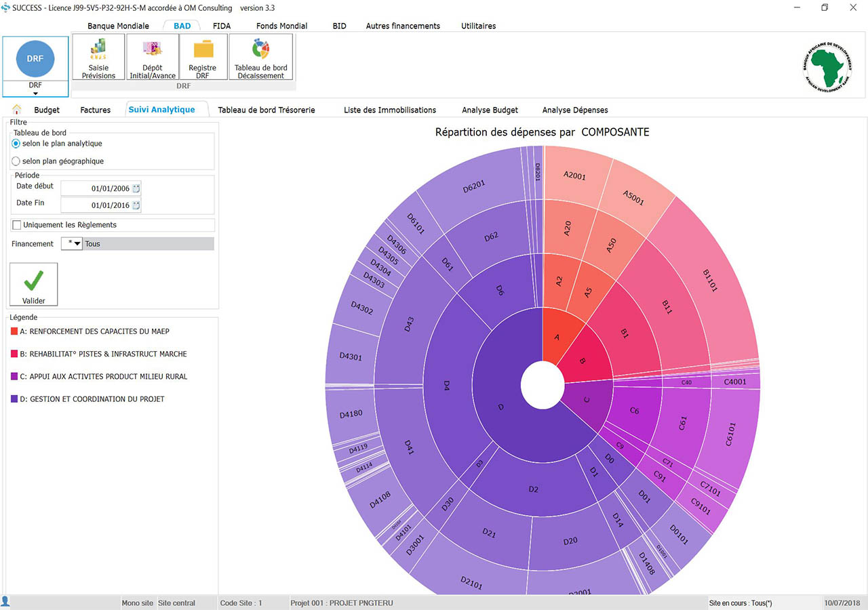The image size is (868, 610).
Task: Switch to the Budget tab
Action: click(47, 110)
